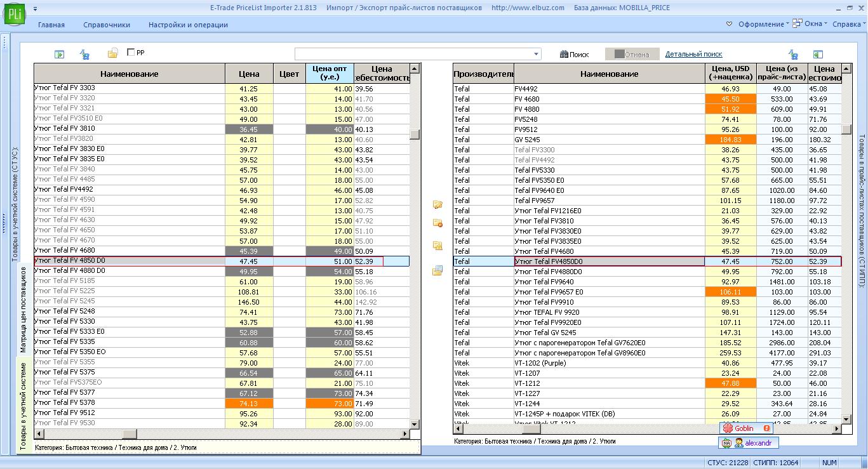Sort left table by Цена header

click(x=249, y=74)
